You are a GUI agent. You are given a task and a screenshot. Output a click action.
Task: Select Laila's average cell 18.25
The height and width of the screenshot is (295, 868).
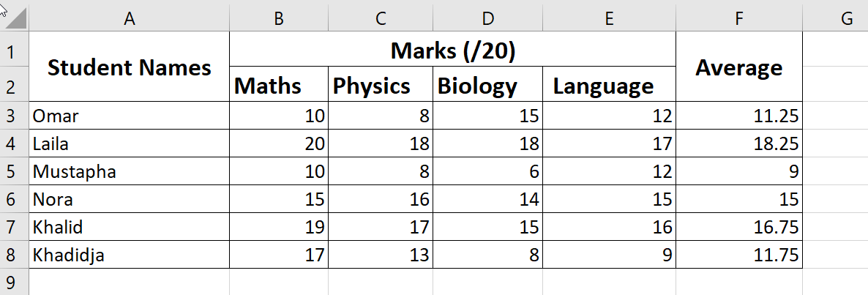738,144
